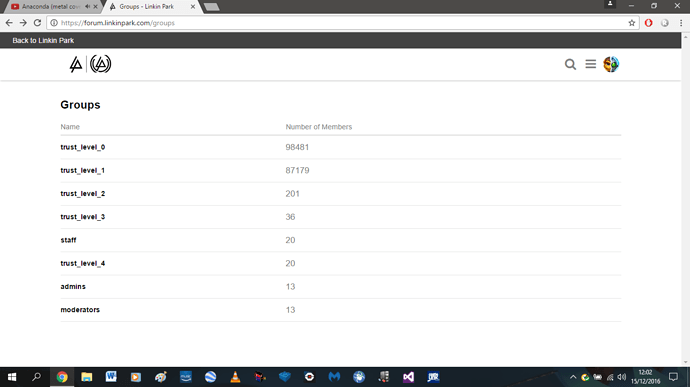Follow the Back to Linkin Park link
Image resolution: width=690 pixels, height=387 pixels.
click(43, 41)
